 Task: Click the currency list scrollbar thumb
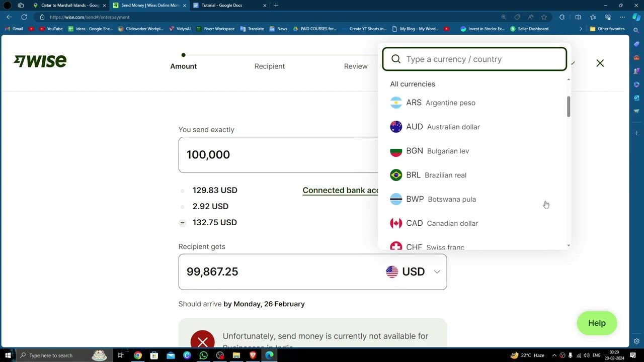569,106
